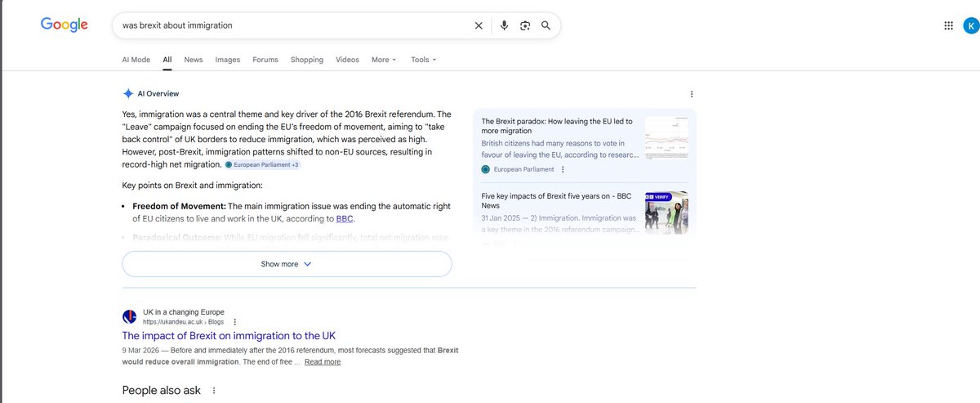Expand the Tools dropdown
This screenshot has height=403, width=980.
[x=424, y=60]
